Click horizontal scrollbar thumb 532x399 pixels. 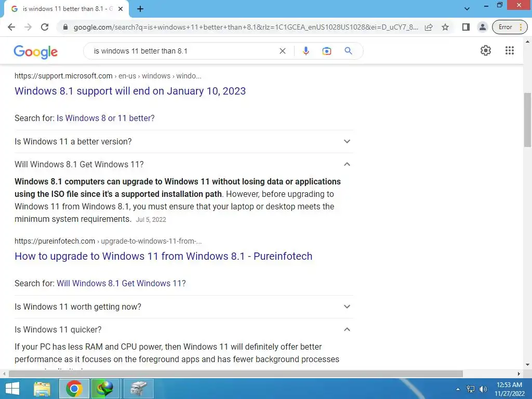(x=236, y=374)
